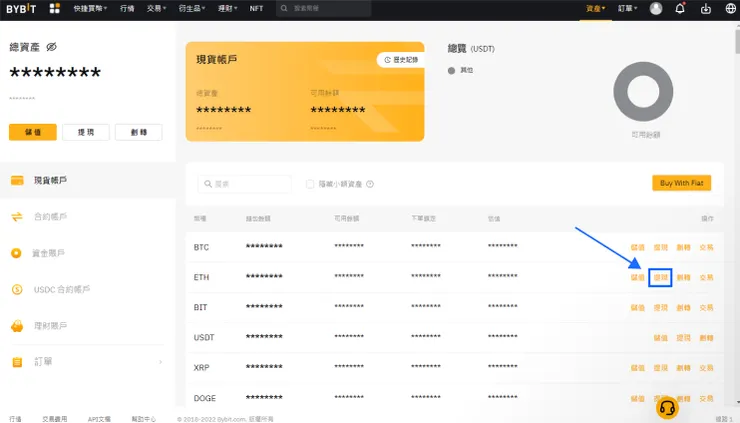
Task: Click the page vertical scrollbar thumb
Action: click(737, 40)
